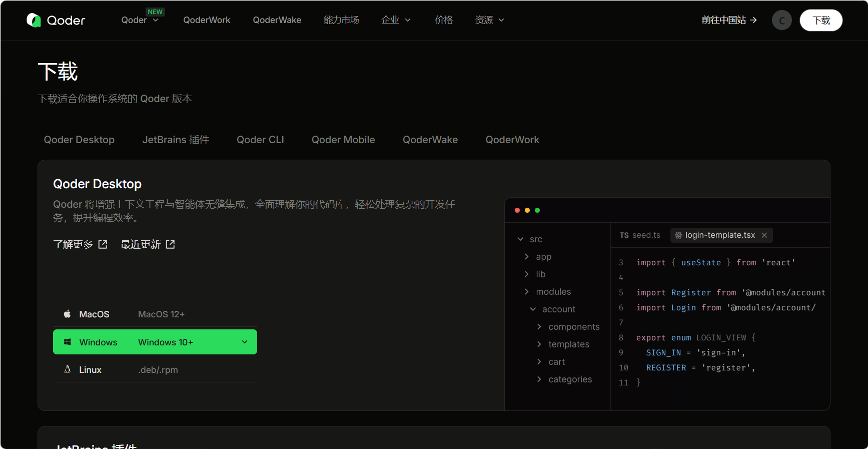The width and height of the screenshot is (868, 449).
Task: Click the React icon on login-template.tsx tab
Action: point(678,235)
